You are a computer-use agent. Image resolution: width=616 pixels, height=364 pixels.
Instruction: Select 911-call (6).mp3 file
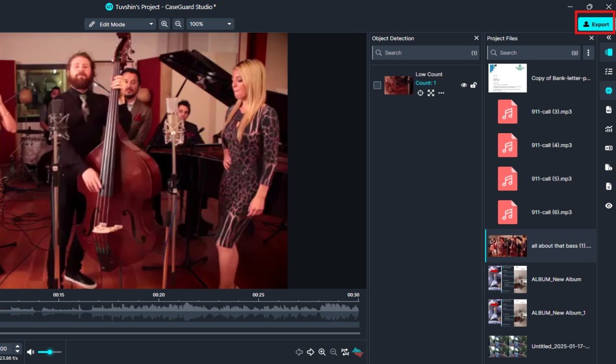pos(541,212)
